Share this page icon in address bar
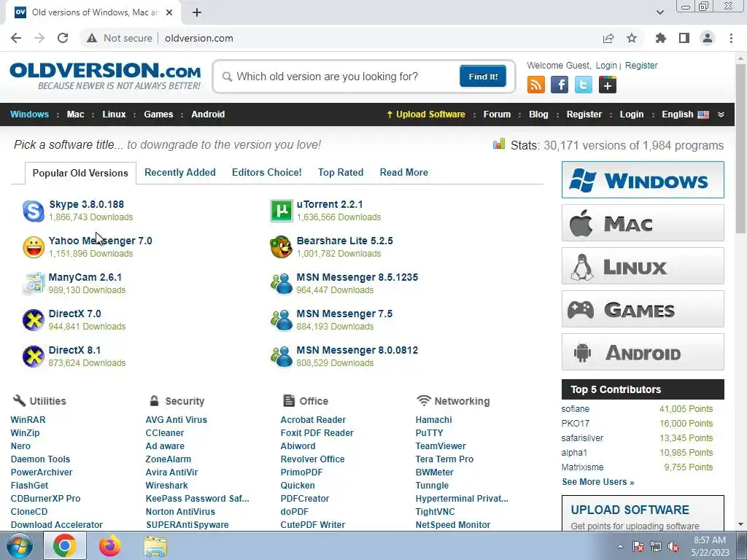This screenshot has width=747, height=560. pos(608,38)
